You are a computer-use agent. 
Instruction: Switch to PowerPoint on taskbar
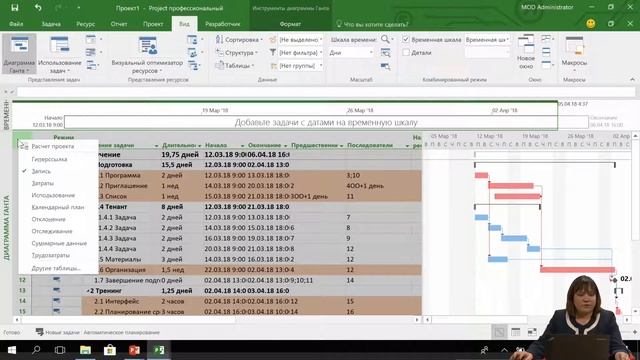click(x=134, y=350)
